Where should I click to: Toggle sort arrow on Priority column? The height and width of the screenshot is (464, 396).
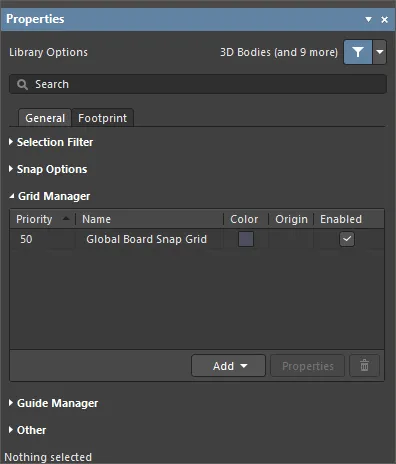(66, 218)
